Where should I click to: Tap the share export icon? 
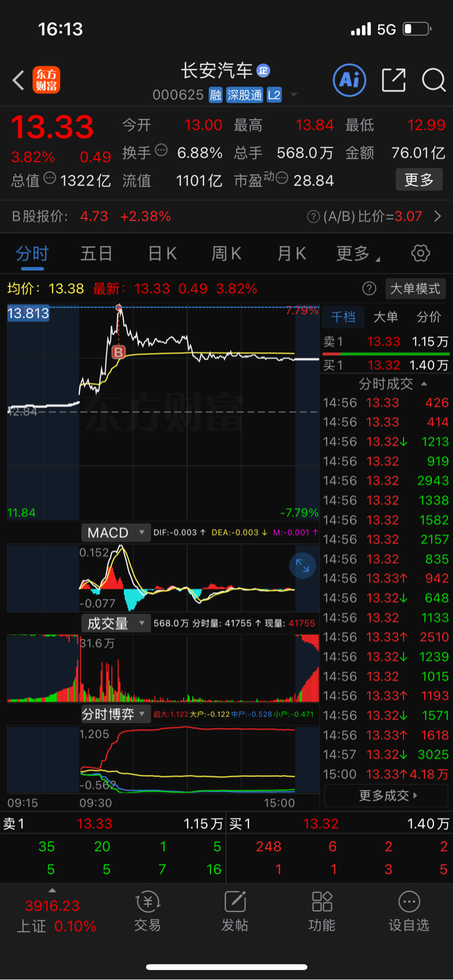[394, 80]
